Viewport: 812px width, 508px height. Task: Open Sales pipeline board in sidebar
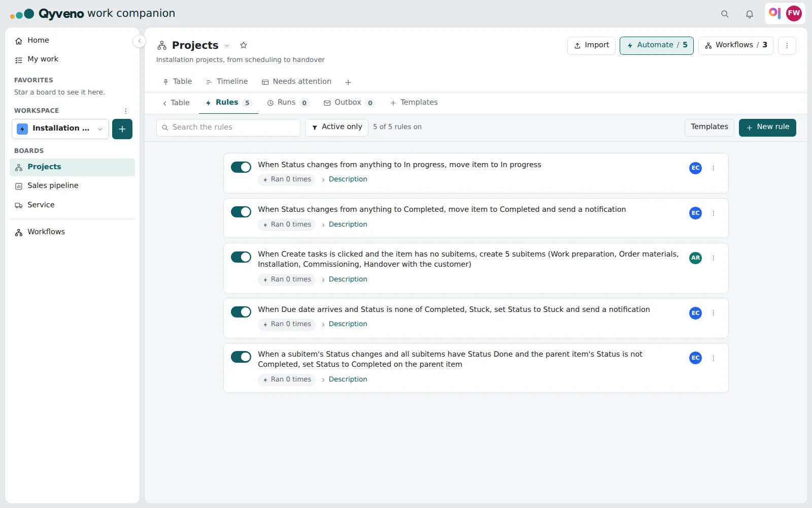[72, 186]
